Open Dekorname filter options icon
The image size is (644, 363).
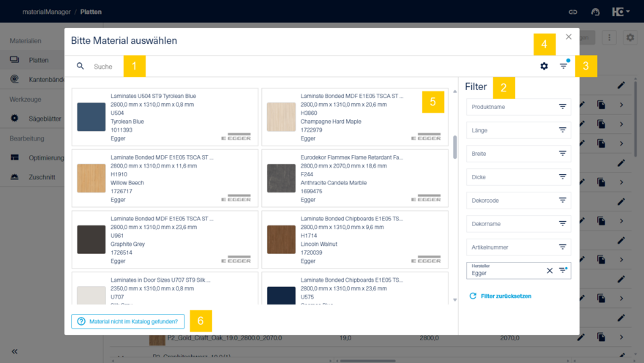[562, 224]
